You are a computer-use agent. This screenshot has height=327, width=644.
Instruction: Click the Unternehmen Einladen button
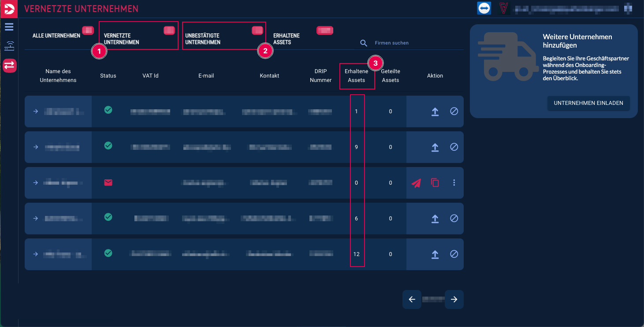click(x=588, y=103)
